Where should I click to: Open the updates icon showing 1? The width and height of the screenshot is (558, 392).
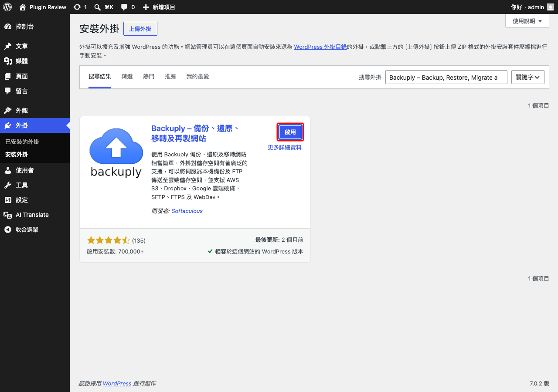click(77, 7)
